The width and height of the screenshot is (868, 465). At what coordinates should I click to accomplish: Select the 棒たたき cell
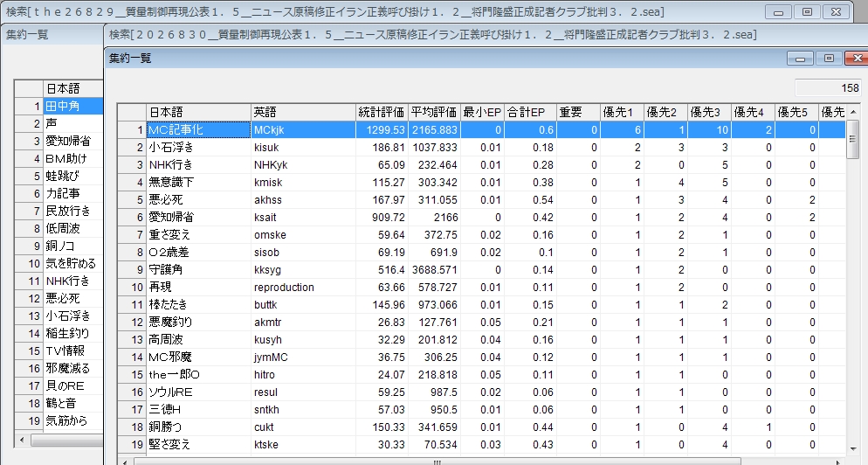[x=198, y=304]
